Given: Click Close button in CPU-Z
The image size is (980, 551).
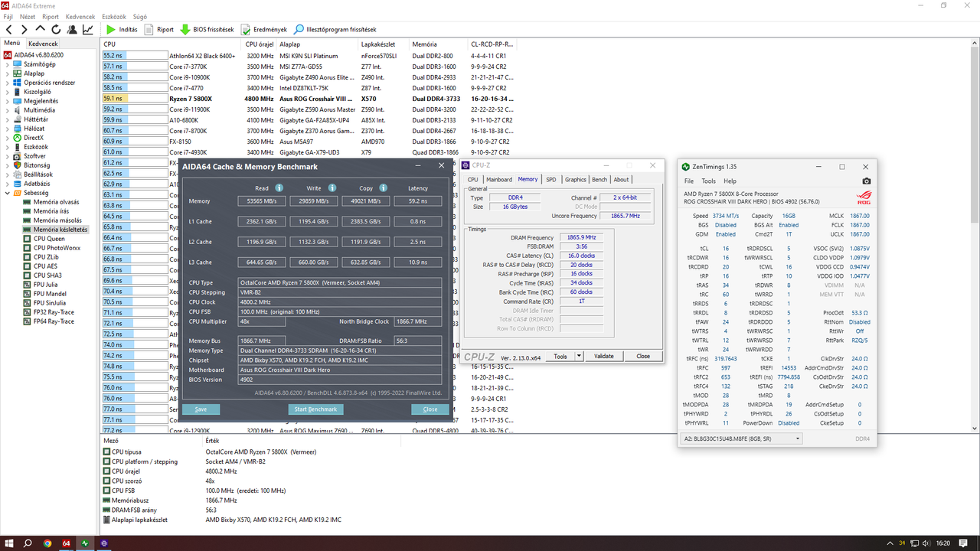Looking at the screenshot, I should click(x=643, y=356).
